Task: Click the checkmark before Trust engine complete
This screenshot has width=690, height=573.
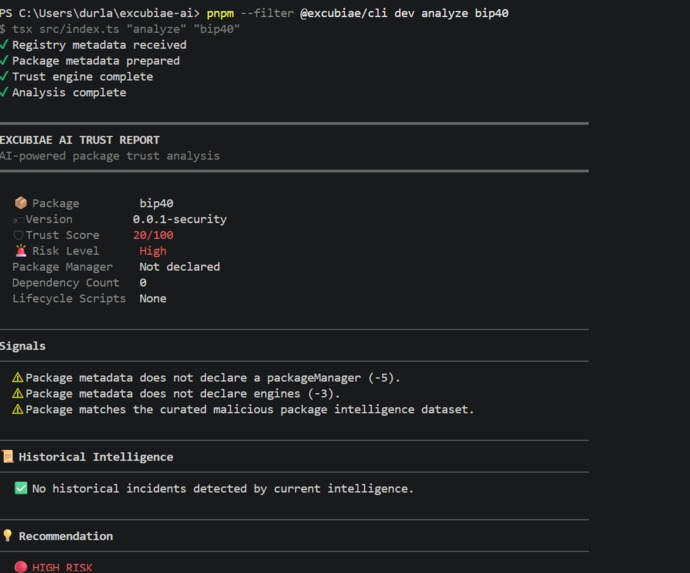Action: click(x=4, y=76)
